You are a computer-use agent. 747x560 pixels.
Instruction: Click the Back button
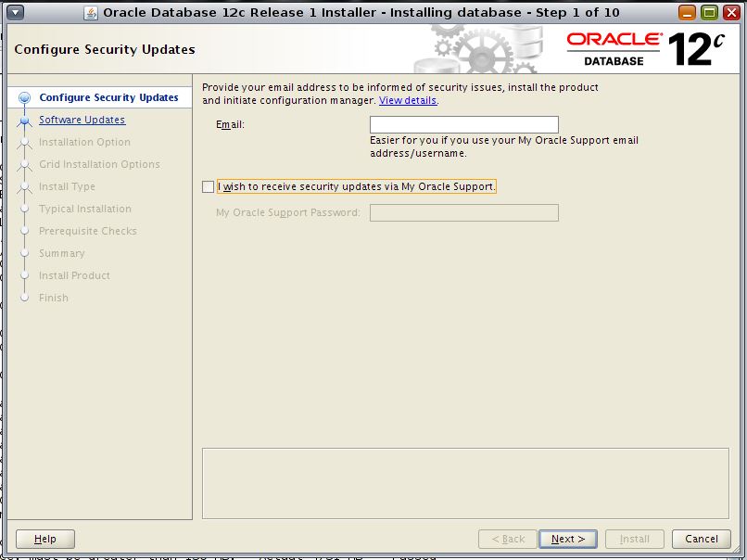tap(508, 539)
